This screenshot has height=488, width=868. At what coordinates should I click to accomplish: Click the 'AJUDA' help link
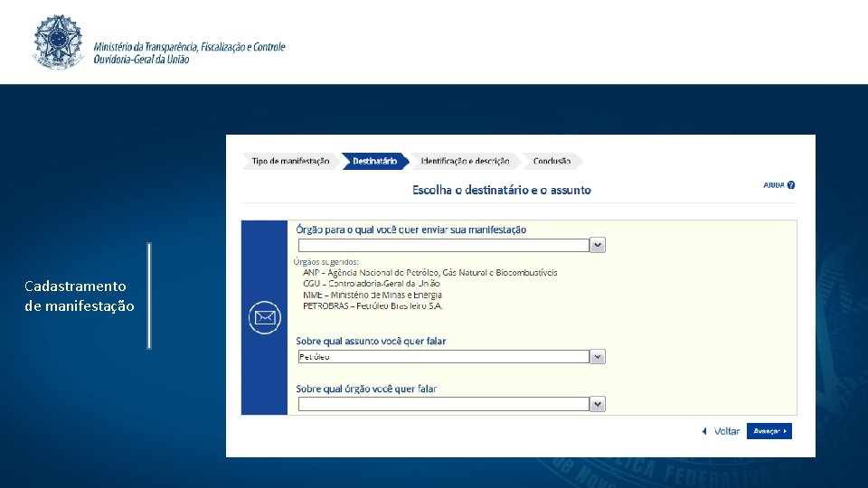774,184
